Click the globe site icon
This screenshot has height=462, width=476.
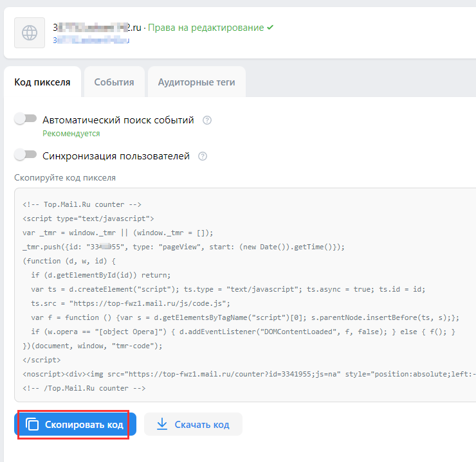click(30, 33)
